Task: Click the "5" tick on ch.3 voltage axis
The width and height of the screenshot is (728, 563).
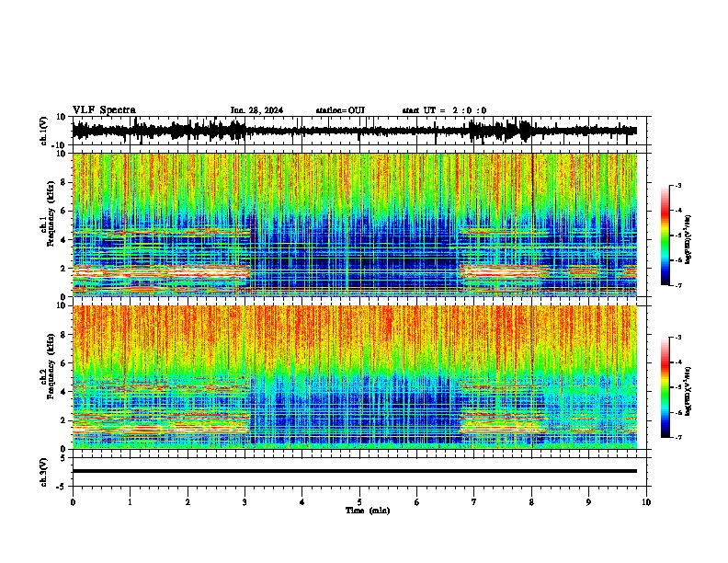Action: click(63, 458)
